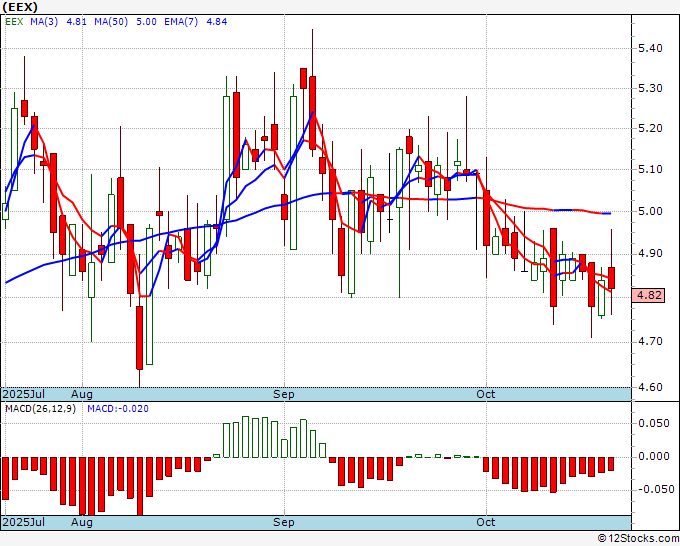Click Sep on the price chart timeline
Viewport: 680px width, 546px height.
pos(285,394)
